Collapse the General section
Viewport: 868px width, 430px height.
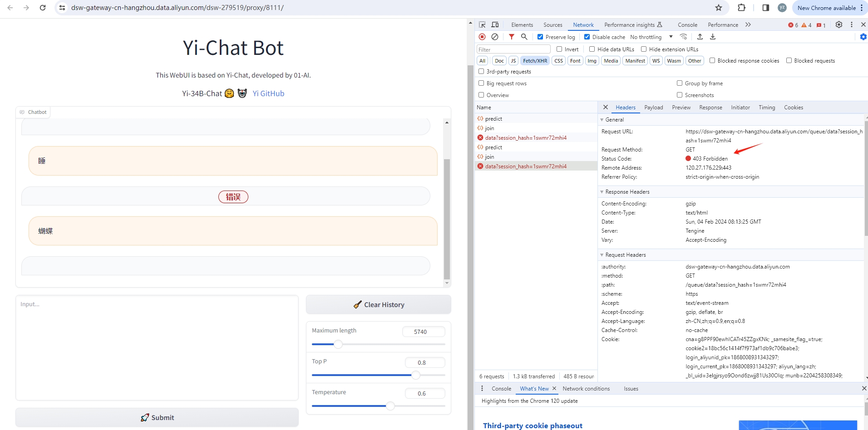point(602,120)
